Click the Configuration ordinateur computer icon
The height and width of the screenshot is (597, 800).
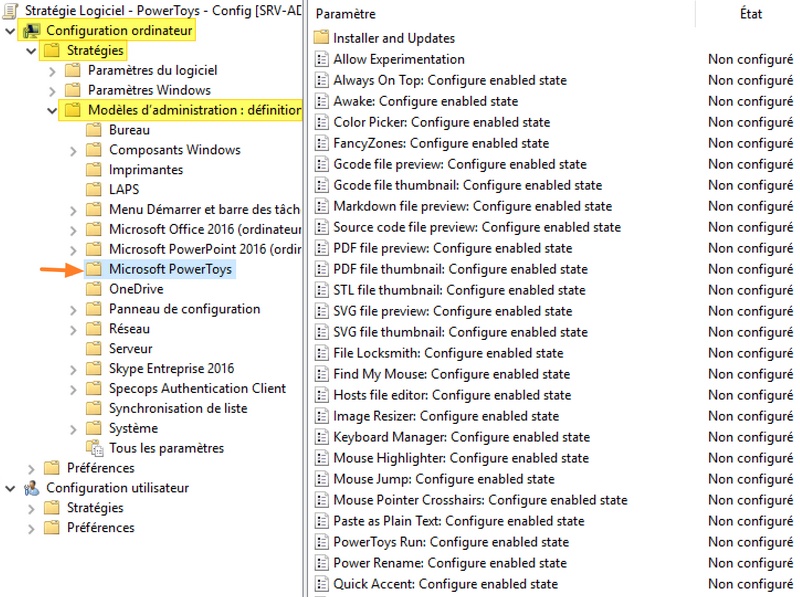click(x=31, y=31)
